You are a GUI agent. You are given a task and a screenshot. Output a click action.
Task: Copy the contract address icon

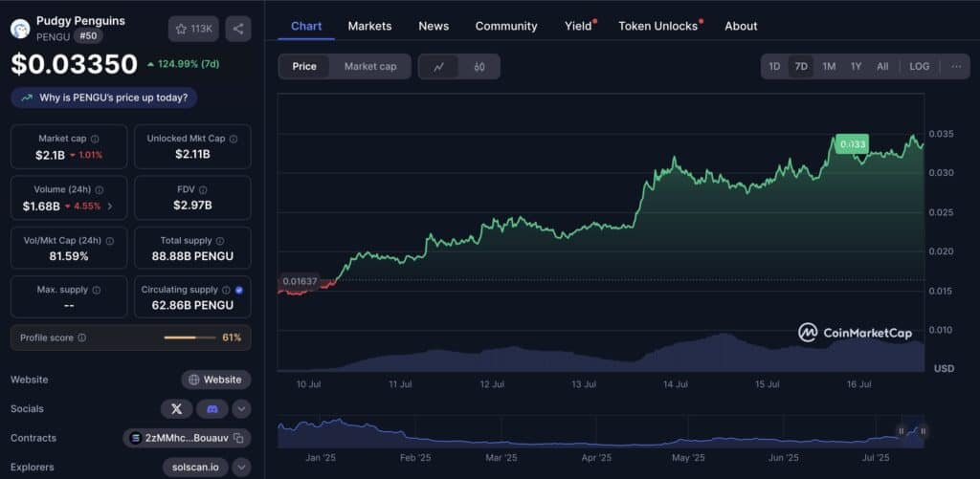239,438
